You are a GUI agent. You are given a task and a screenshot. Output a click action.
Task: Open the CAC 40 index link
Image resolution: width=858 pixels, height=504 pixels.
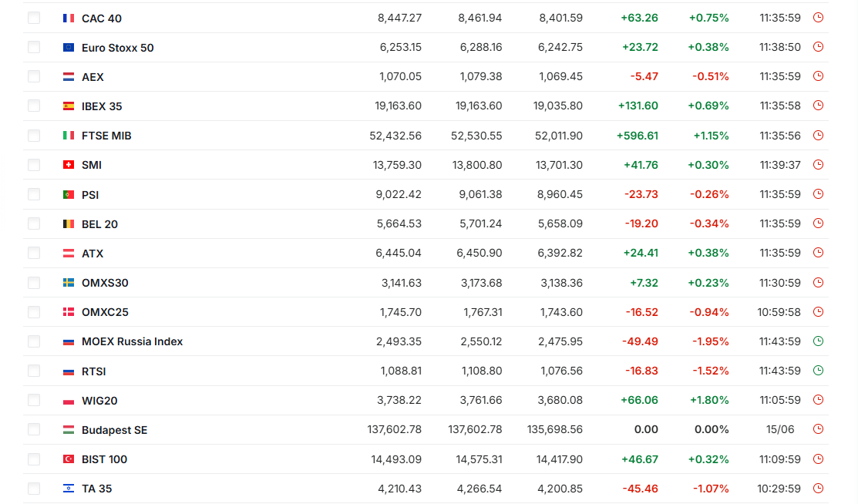pos(102,18)
